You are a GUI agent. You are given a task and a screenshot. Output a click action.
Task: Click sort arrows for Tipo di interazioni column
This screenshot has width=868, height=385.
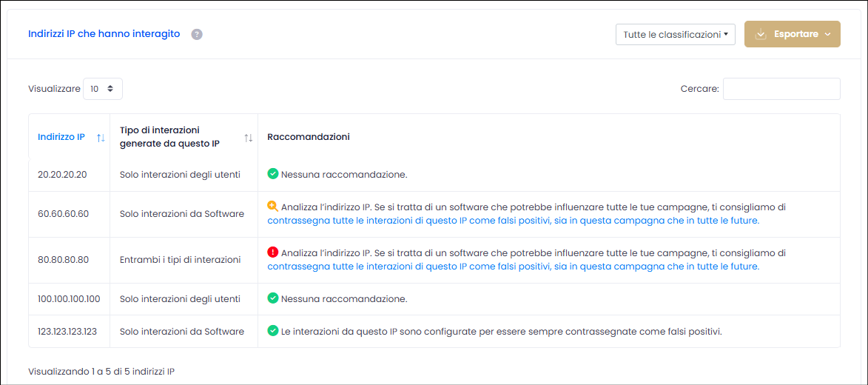point(249,138)
